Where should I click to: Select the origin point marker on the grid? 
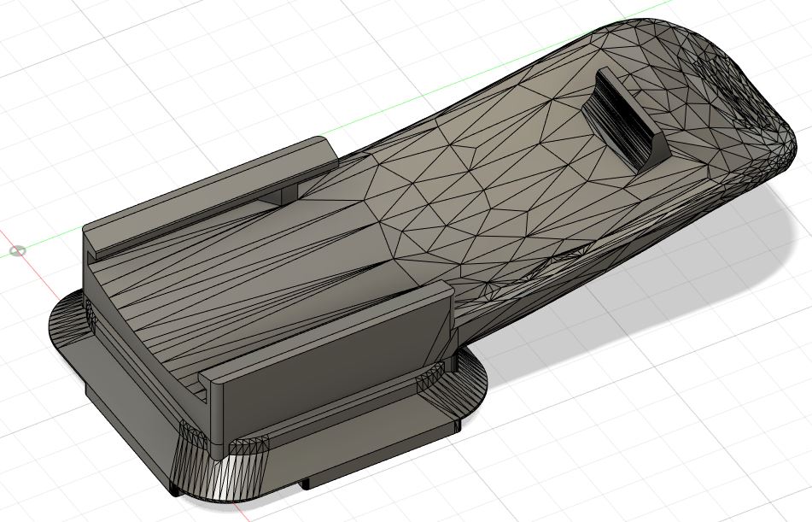coord(18,251)
